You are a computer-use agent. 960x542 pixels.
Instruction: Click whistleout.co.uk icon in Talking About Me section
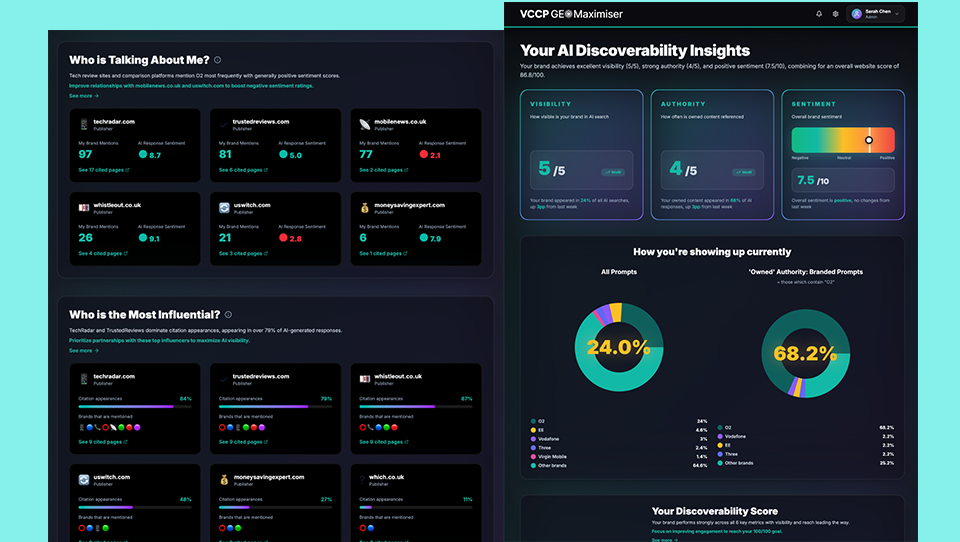click(84, 208)
